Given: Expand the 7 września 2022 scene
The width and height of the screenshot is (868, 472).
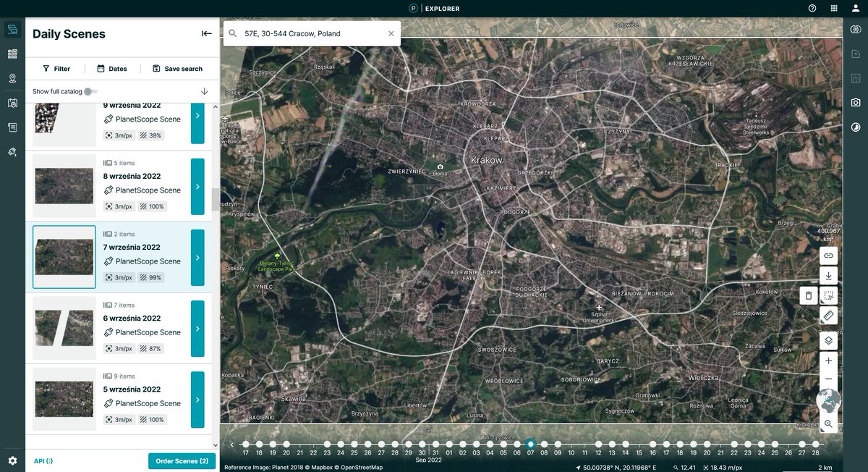Looking at the screenshot, I should [197, 258].
